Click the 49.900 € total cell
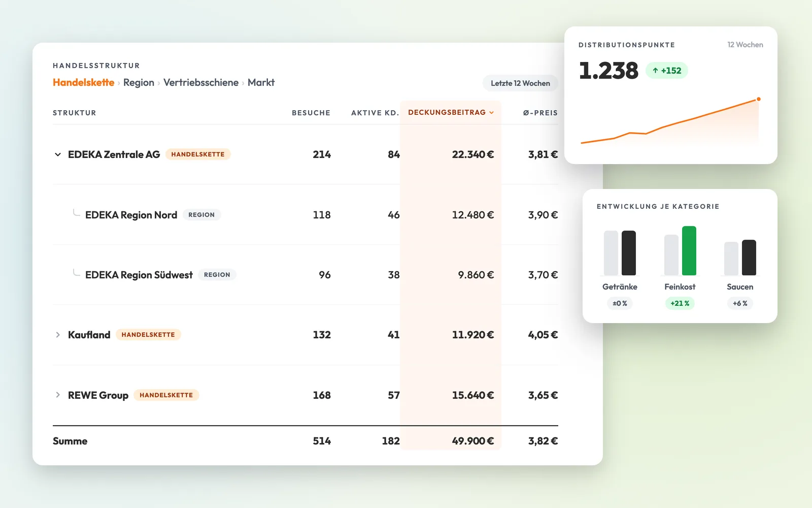 point(473,441)
